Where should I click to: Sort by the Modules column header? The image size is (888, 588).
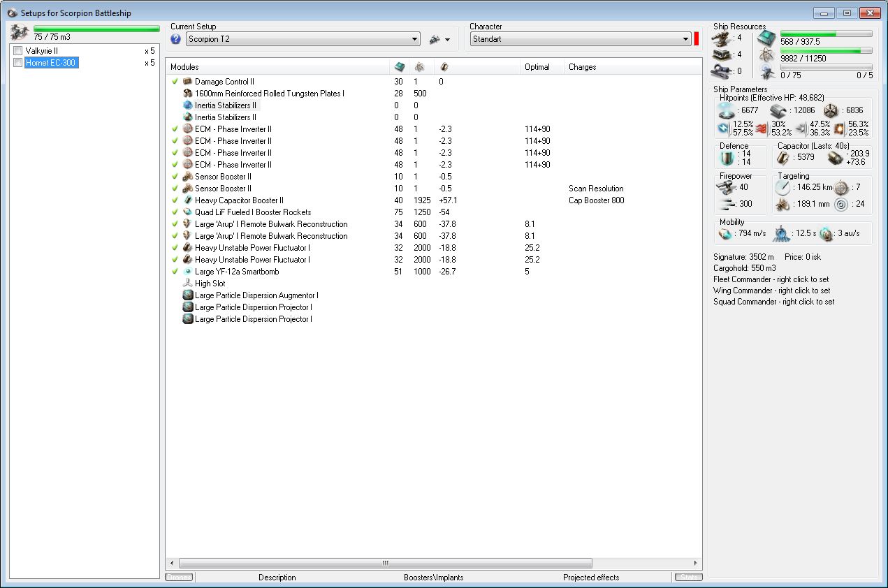[x=277, y=67]
